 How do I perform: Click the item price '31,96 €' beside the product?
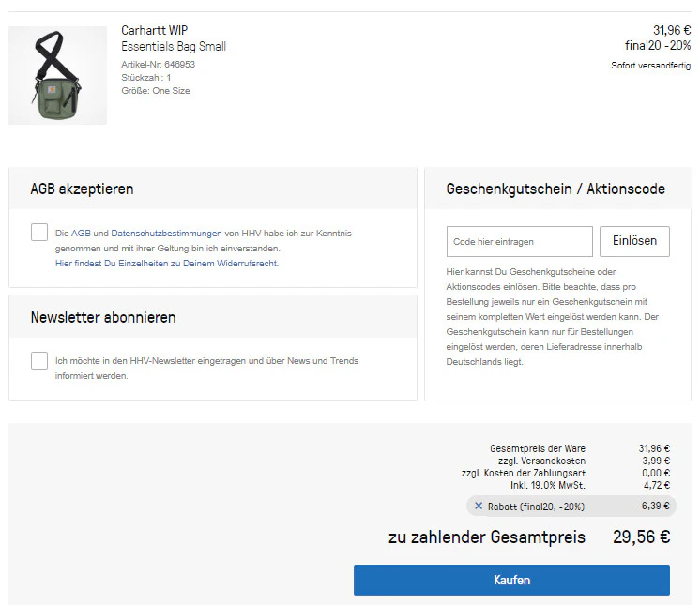tap(672, 30)
